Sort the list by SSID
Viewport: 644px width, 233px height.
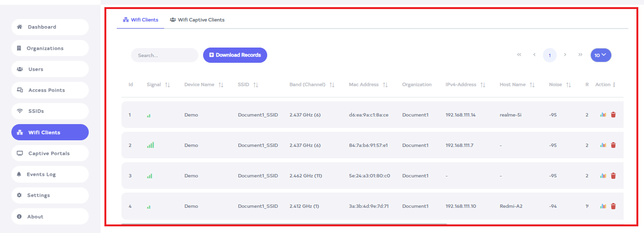tap(256, 85)
